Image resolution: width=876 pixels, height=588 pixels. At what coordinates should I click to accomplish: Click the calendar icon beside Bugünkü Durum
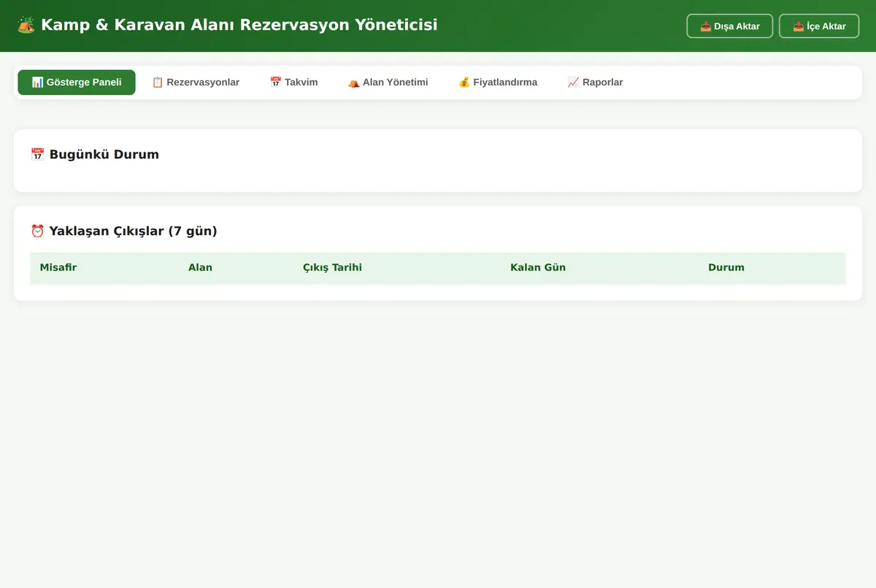(37, 155)
